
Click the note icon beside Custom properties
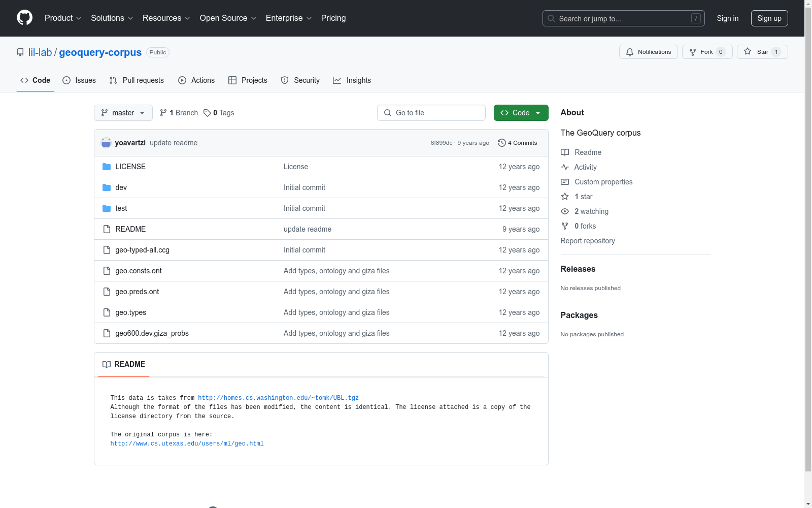coord(565,182)
